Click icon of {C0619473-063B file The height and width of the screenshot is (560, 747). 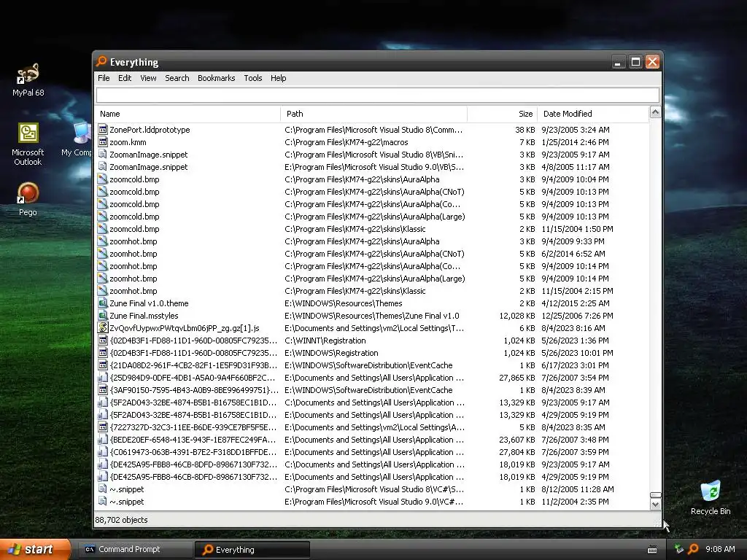102,451
